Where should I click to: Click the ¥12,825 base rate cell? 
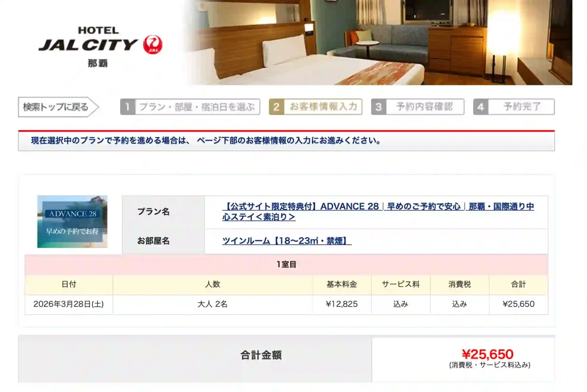342,304
